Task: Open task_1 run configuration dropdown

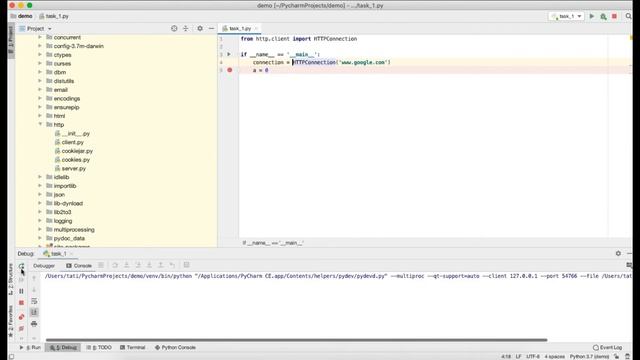Action: 567,16
